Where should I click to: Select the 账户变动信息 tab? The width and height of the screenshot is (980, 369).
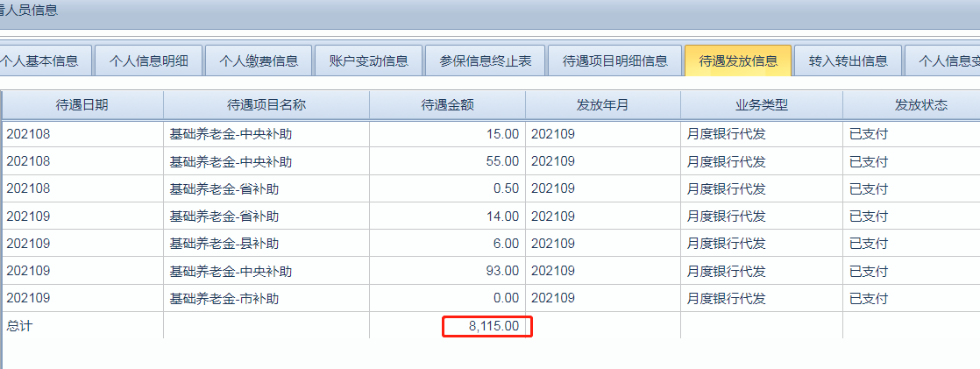pos(369,61)
